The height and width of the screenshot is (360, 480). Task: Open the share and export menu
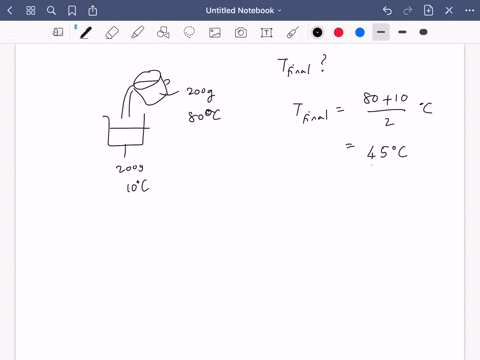pyautogui.click(x=92, y=11)
